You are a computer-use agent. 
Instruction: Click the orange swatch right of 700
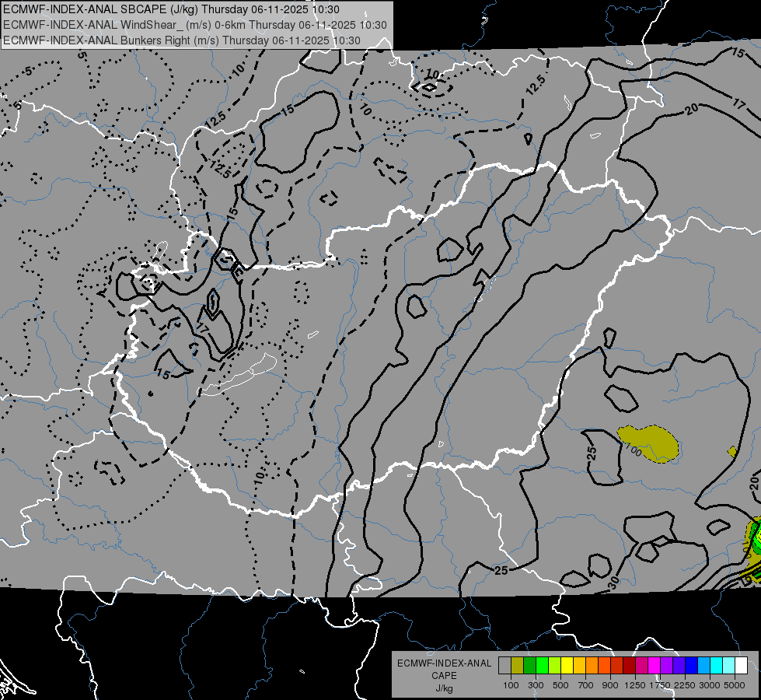pos(592,665)
